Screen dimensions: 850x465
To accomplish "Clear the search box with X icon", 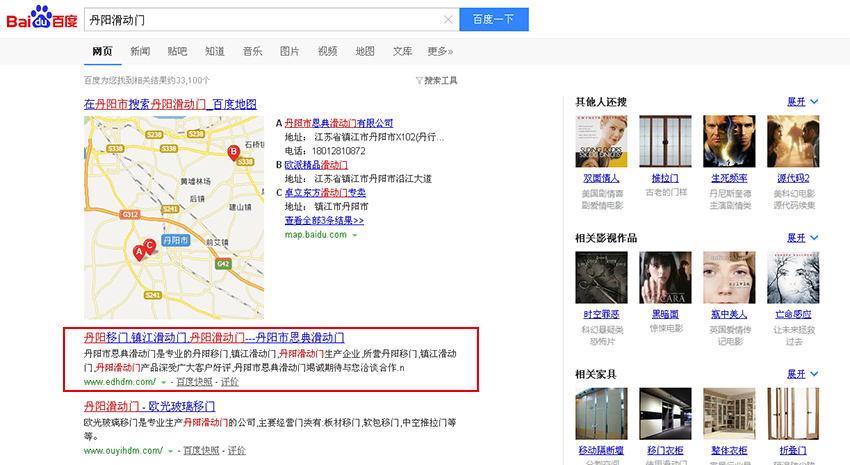I will tap(448, 20).
